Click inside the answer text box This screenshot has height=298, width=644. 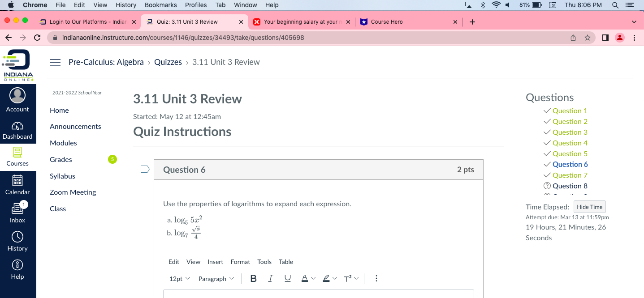coord(318,294)
